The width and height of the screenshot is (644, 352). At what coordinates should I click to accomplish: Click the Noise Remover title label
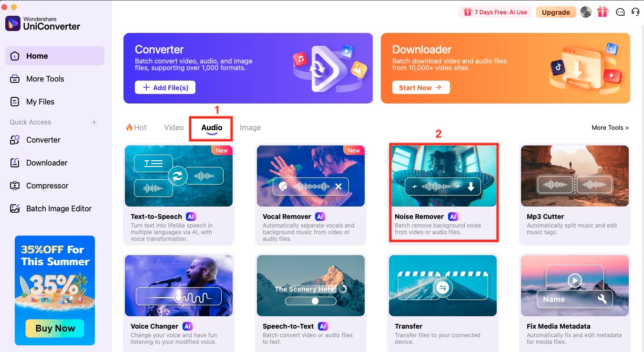pos(419,217)
